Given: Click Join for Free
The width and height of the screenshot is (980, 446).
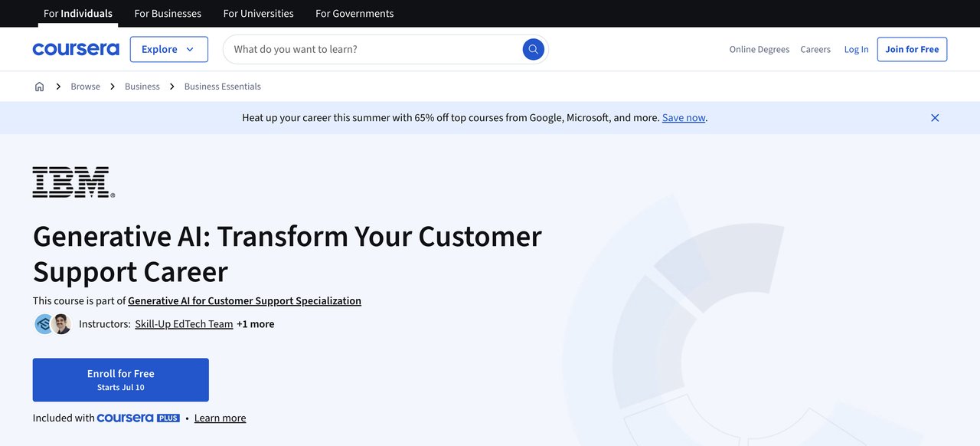Looking at the screenshot, I should [912, 48].
